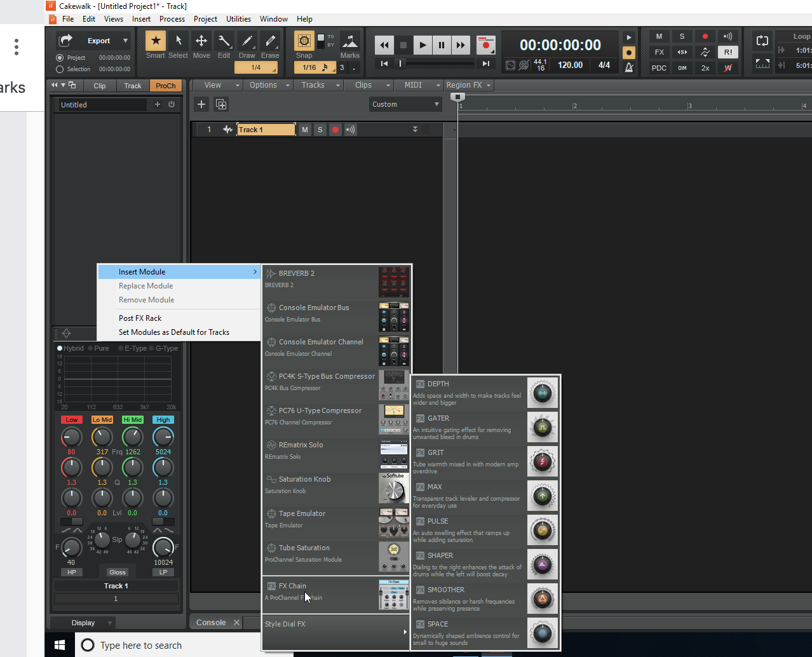Viewport: 812px width, 657px height.
Task: Open the Custom track control dropdown
Action: (x=405, y=104)
